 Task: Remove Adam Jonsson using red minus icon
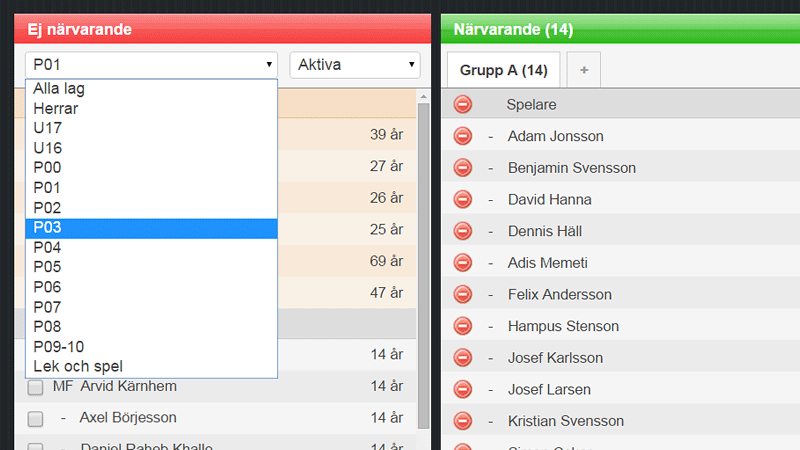(x=463, y=136)
